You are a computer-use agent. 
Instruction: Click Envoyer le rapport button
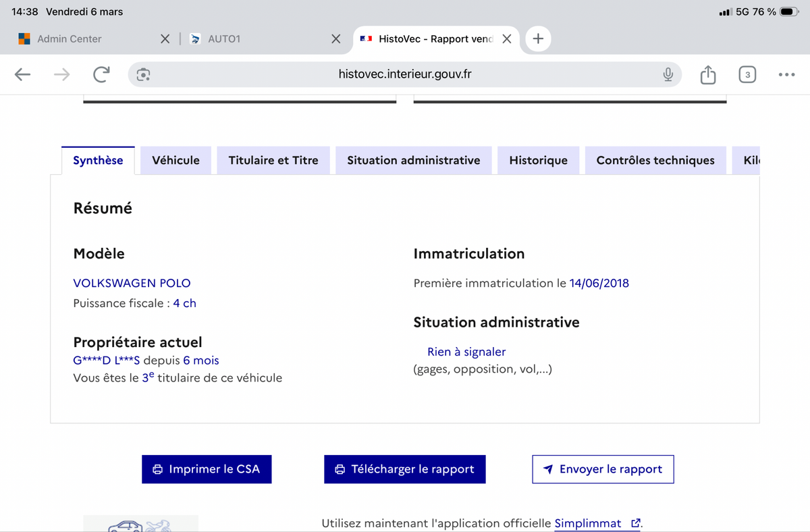point(603,469)
